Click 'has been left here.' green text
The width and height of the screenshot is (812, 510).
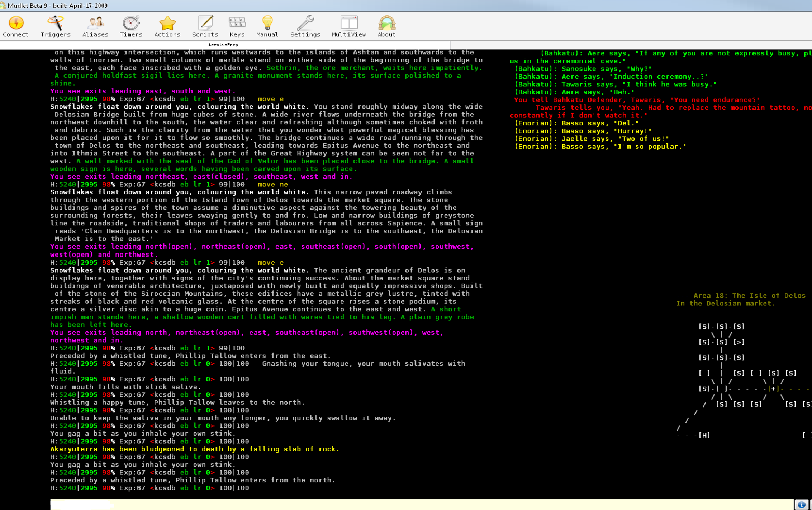(91, 325)
